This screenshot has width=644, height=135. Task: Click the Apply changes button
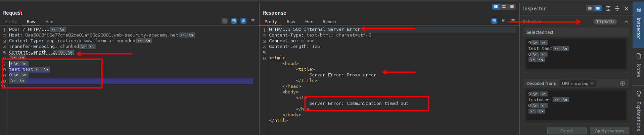[609, 131]
